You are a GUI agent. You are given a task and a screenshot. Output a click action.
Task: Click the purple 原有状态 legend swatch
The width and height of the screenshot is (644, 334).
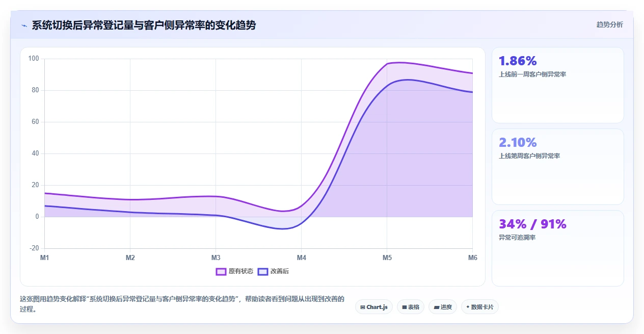[x=221, y=271]
